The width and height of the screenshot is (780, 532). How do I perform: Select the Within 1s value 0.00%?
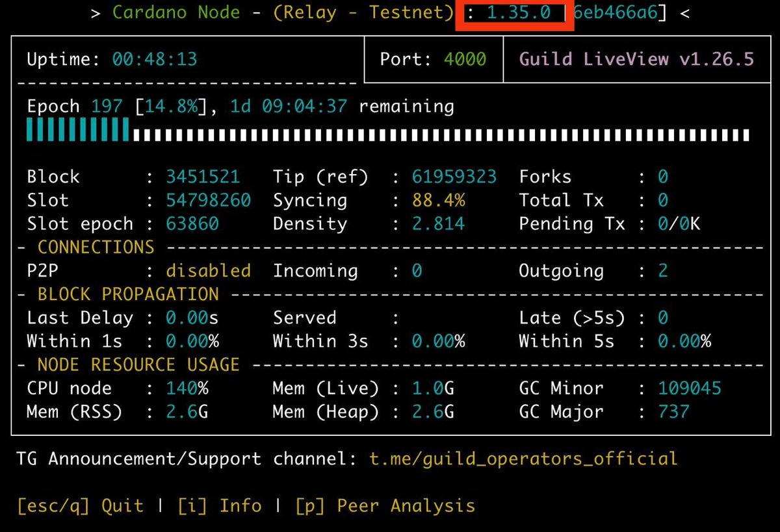pyautogui.click(x=192, y=341)
